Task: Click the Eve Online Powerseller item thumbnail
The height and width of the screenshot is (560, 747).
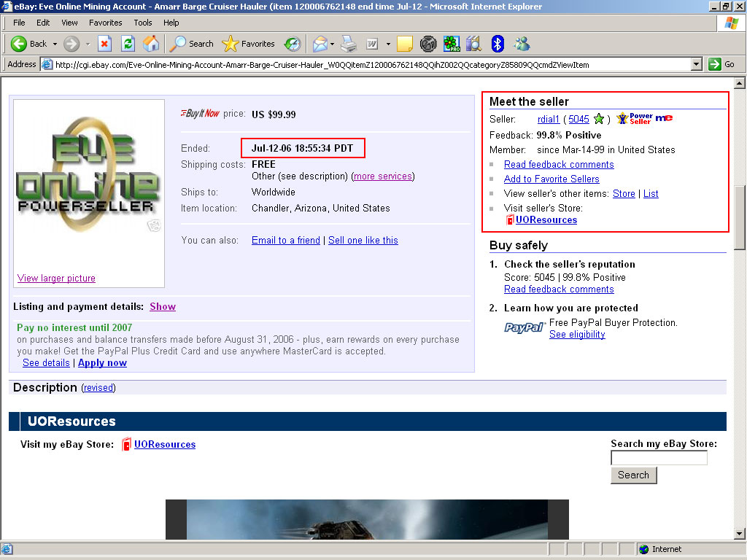Action: point(89,176)
